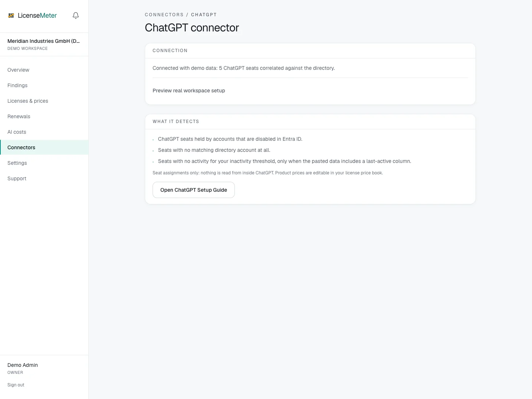Viewport: 532px width, 399px height.
Task: Click the WHAT IT DETECTS header
Action: [x=176, y=122]
